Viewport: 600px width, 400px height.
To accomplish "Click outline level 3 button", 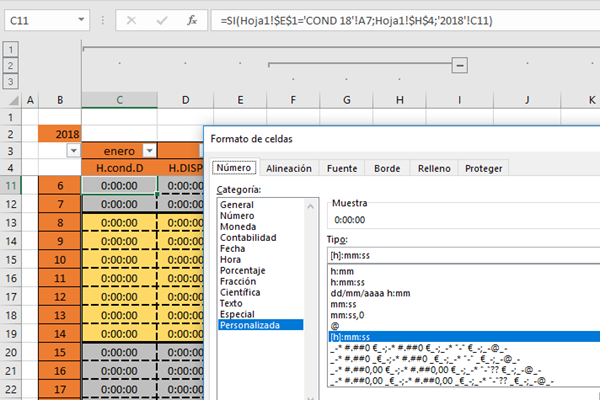I will coord(12,79).
